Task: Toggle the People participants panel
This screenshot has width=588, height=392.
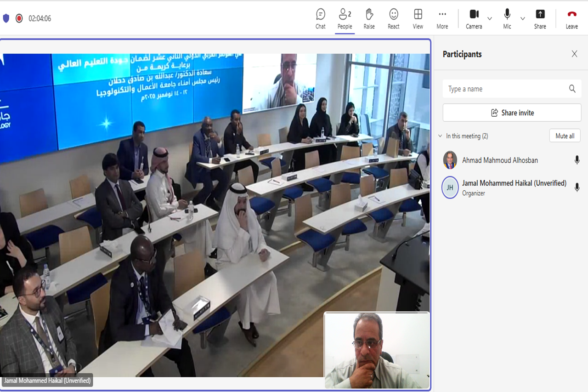Action: [345, 19]
